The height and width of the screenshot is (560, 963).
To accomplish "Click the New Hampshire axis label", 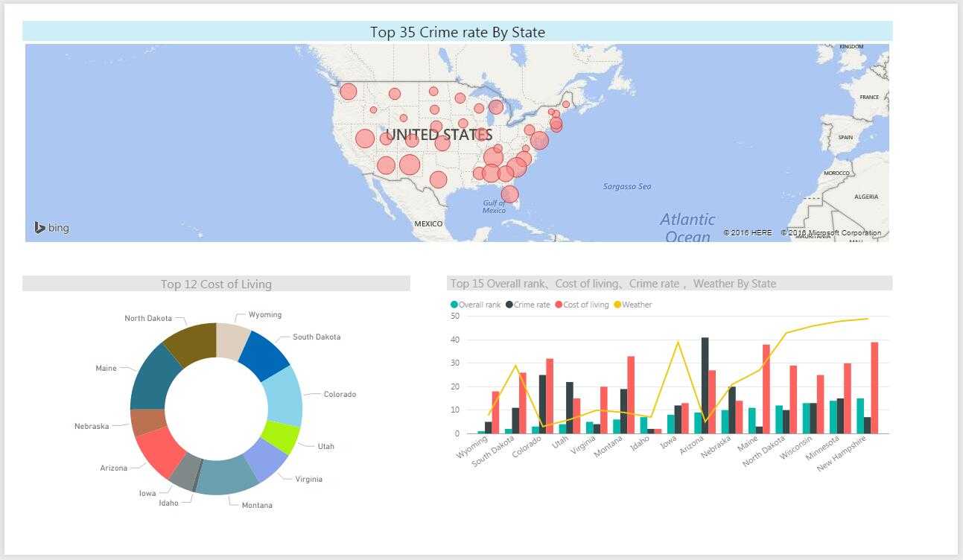I will click(842, 454).
